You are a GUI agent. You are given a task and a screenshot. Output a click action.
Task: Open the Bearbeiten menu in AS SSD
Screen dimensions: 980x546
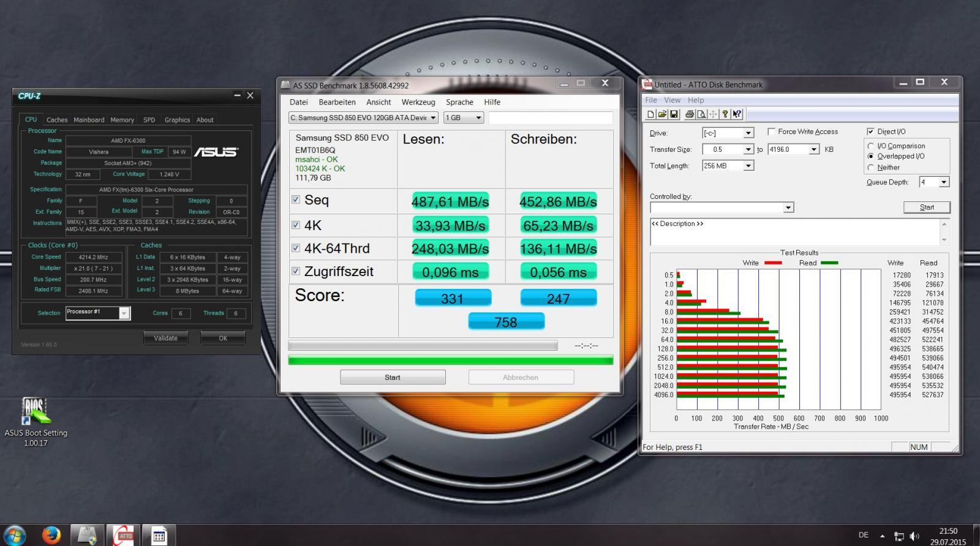coord(337,102)
